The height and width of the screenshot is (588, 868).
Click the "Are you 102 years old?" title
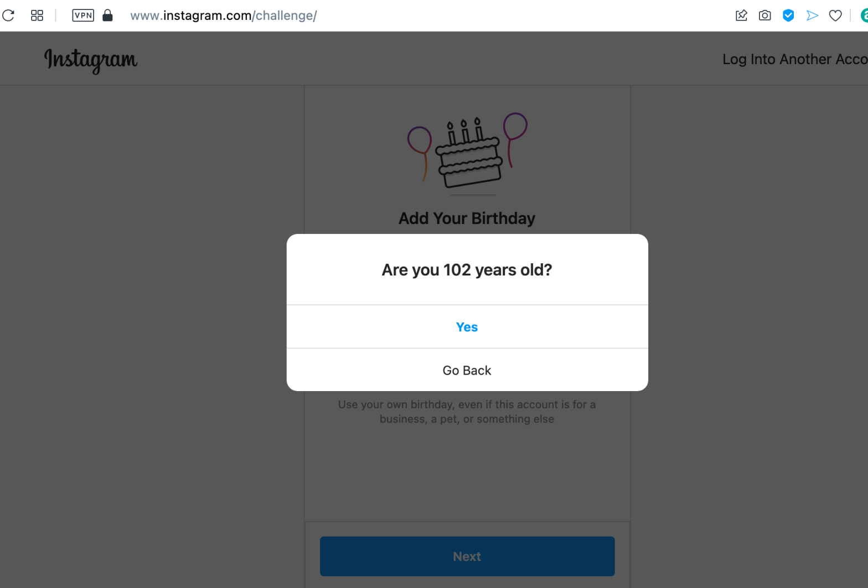[467, 270]
